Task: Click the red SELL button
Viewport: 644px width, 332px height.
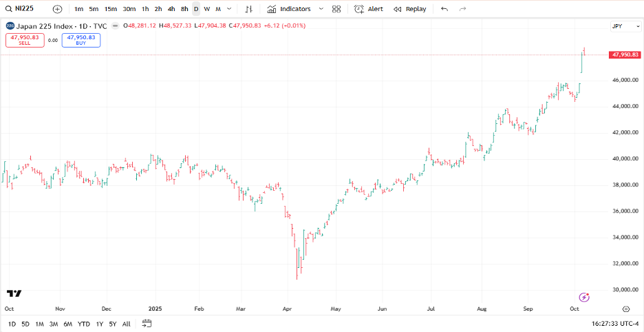Action: click(25, 40)
